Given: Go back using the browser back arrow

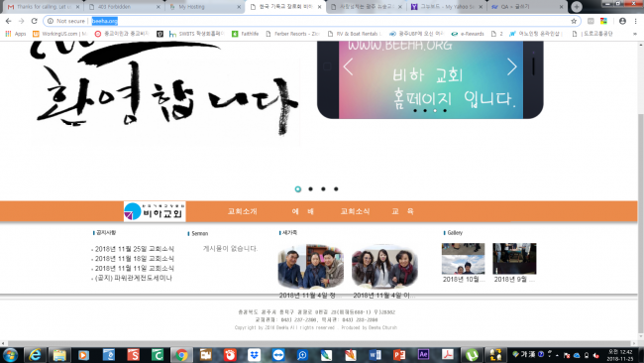Looking at the screenshot, I should 9,21.
